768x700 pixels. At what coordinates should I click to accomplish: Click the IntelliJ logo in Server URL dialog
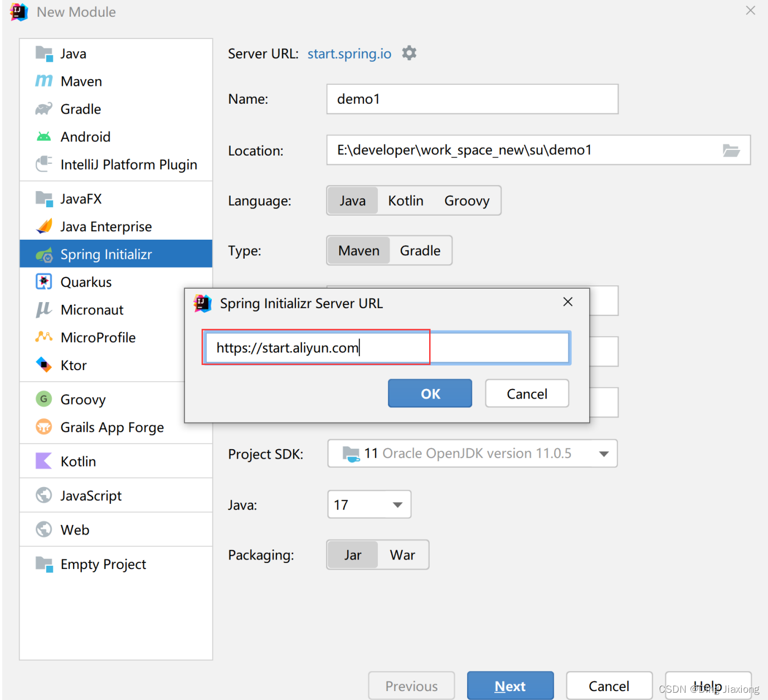tap(202, 303)
